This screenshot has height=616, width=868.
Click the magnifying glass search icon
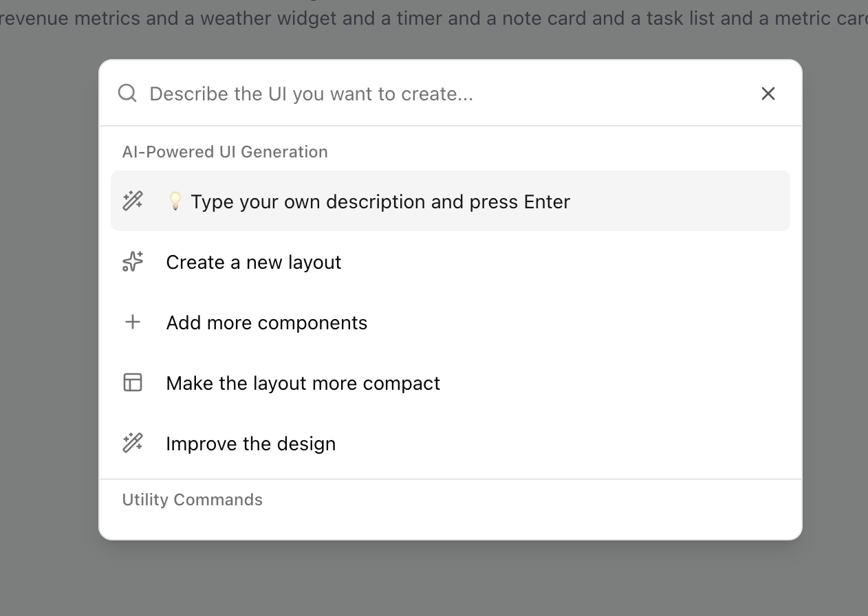127,93
